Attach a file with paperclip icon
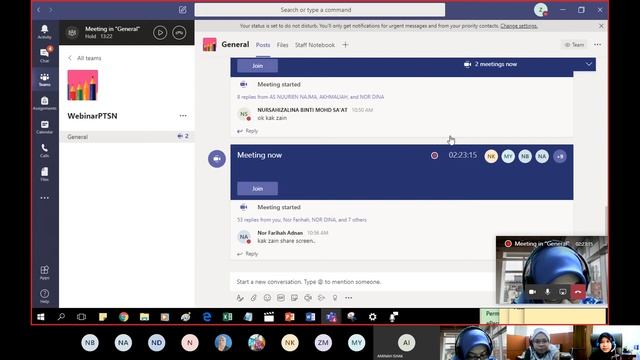The height and width of the screenshot is (360, 640). 253,298
